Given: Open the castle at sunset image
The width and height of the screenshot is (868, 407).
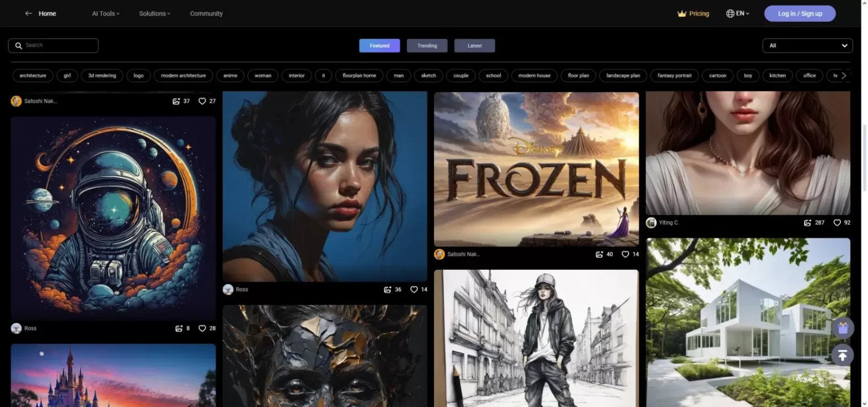Looking at the screenshot, I should point(113,375).
